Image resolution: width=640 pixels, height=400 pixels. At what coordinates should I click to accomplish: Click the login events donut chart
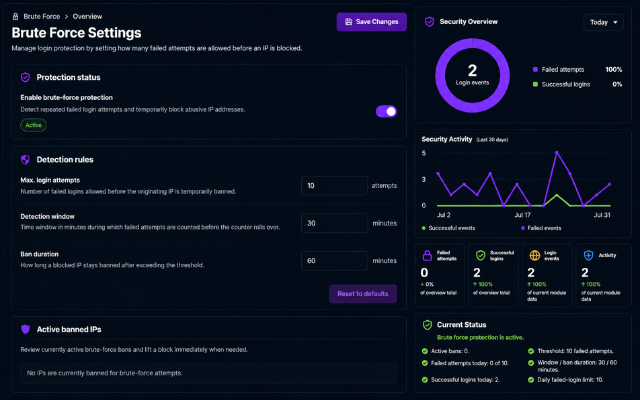coord(472,76)
